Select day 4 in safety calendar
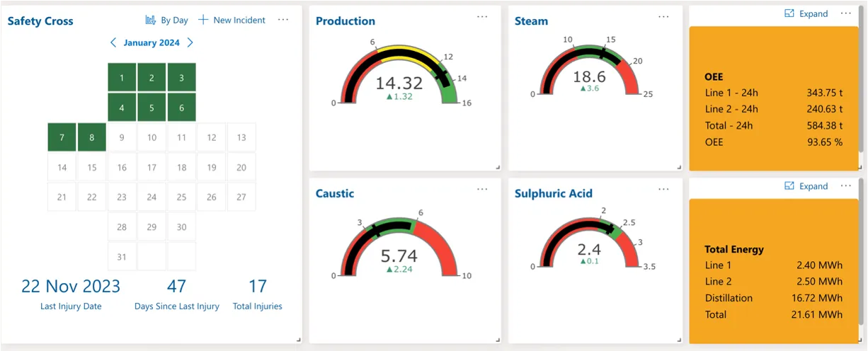Image resolution: width=868 pixels, height=351 pixels. click(x=122, y=108)
